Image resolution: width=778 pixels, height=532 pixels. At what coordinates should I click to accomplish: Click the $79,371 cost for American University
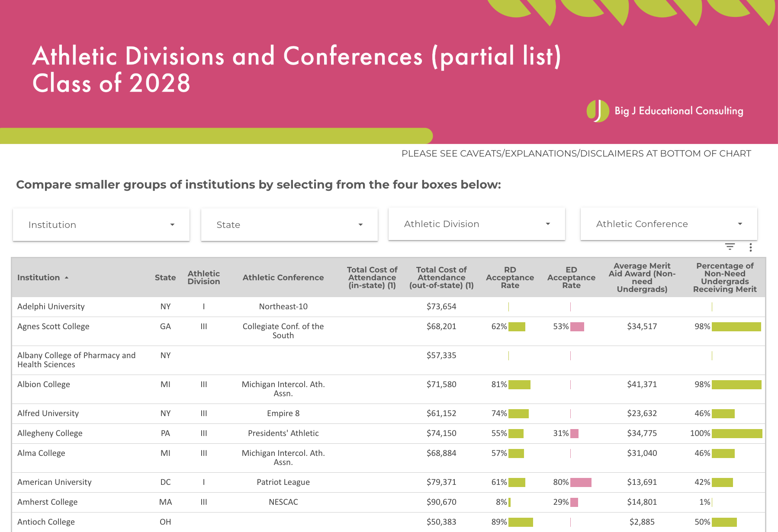point(441,482)
